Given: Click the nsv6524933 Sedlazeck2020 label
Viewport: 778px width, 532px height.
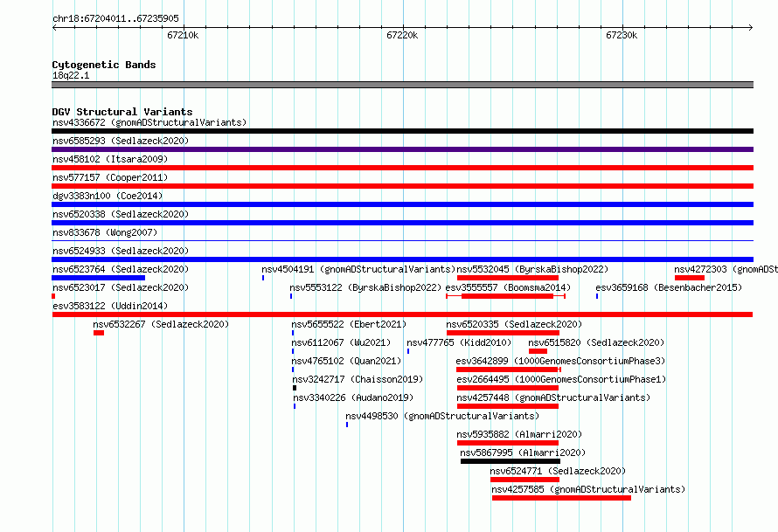Looking at the screenshot, I should tap(121, 251).
